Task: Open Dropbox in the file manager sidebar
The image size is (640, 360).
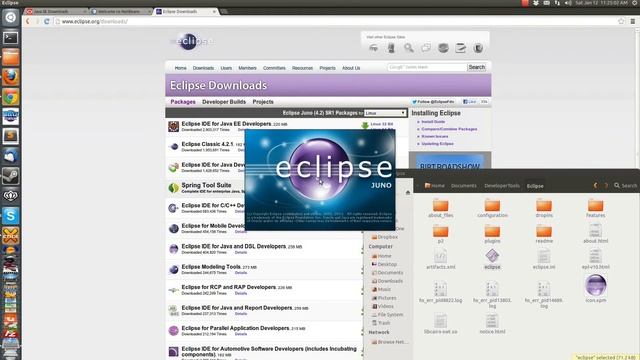Action: tap(384, 237)
